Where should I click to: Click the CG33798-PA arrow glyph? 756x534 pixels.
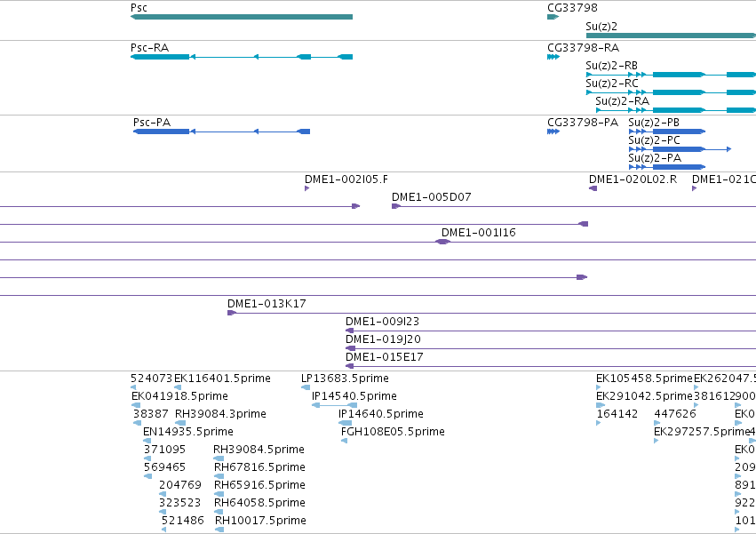click(553, 132)
